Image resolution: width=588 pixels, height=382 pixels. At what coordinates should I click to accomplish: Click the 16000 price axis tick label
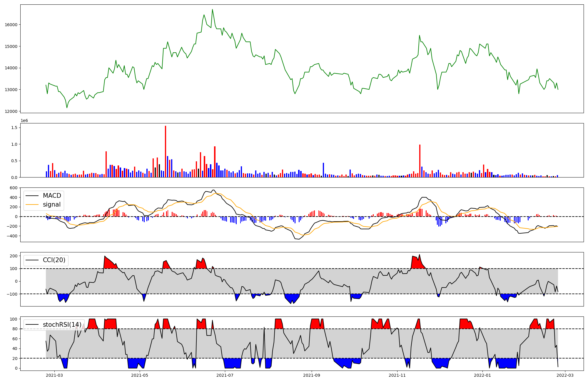[x=11, y=25]
